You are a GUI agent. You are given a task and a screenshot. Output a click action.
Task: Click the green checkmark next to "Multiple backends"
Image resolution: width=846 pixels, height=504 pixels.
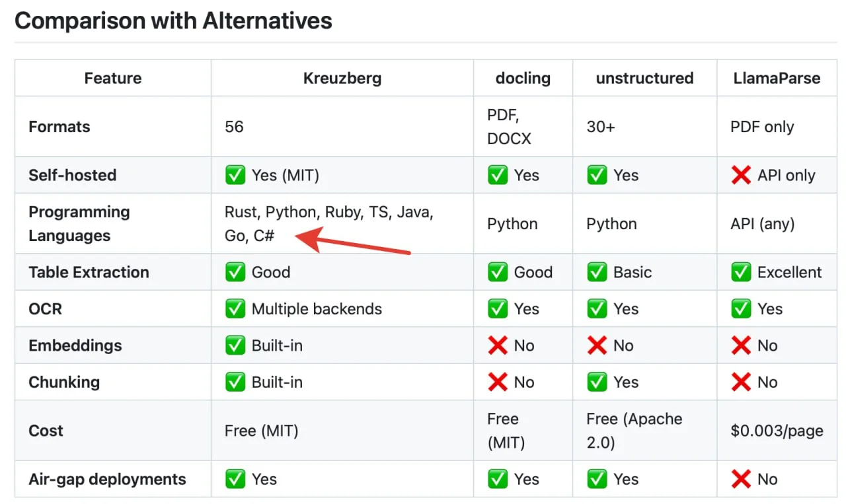[235, 309]
